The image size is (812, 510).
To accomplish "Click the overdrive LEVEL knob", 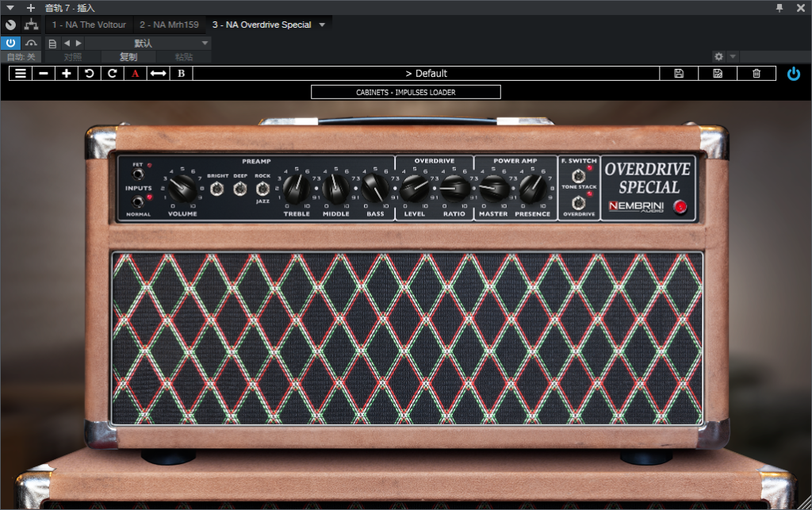I will [415, 189].
